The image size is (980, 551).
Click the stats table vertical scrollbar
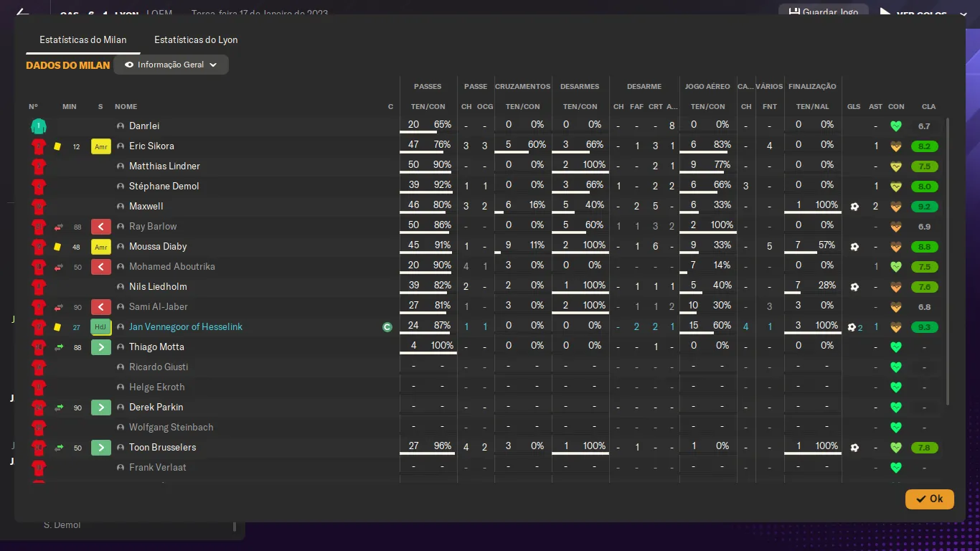pyautogui.click(x=948, y=262)
